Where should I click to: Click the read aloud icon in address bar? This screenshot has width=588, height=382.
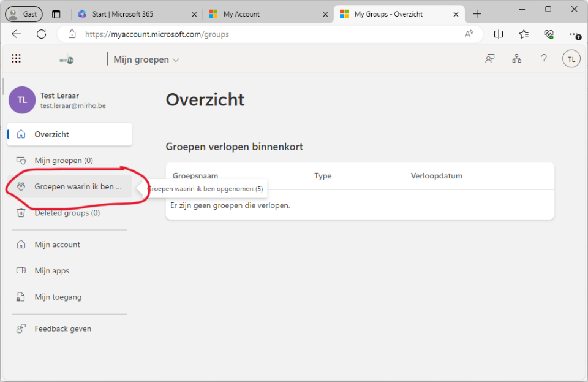coord(469,34)
